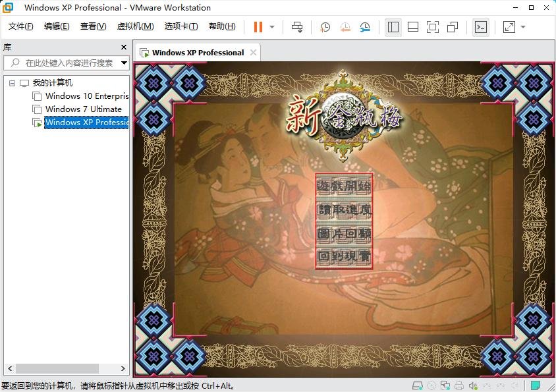Open 圖片回顧 picture gallery
Screen dimensions: 556x392
pos(344,233)
